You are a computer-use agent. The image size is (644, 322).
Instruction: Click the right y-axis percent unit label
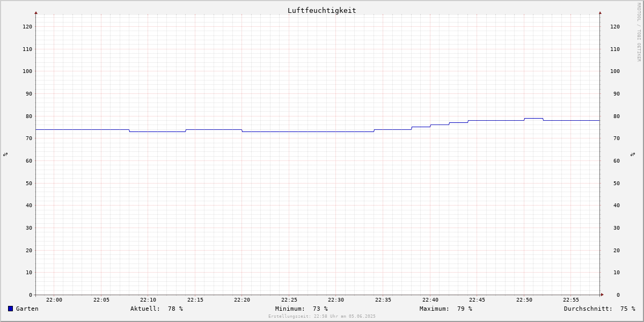633,154
